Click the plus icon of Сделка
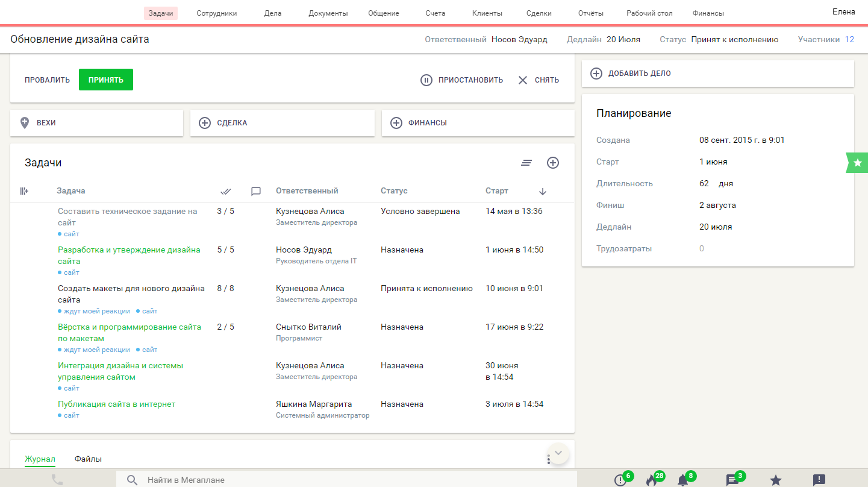 (205, 123)
